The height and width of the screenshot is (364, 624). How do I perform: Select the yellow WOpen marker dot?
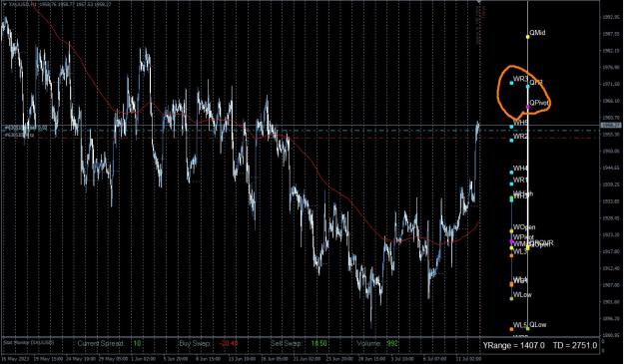(512, 231)
